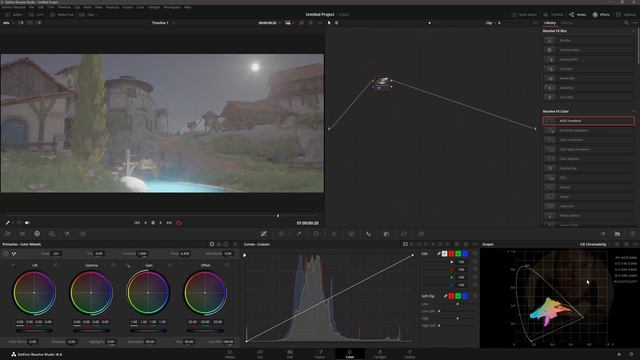Toggle the Y luminance curve channel
The height and width of the screenshot is (360, 640).
[444, 254]
